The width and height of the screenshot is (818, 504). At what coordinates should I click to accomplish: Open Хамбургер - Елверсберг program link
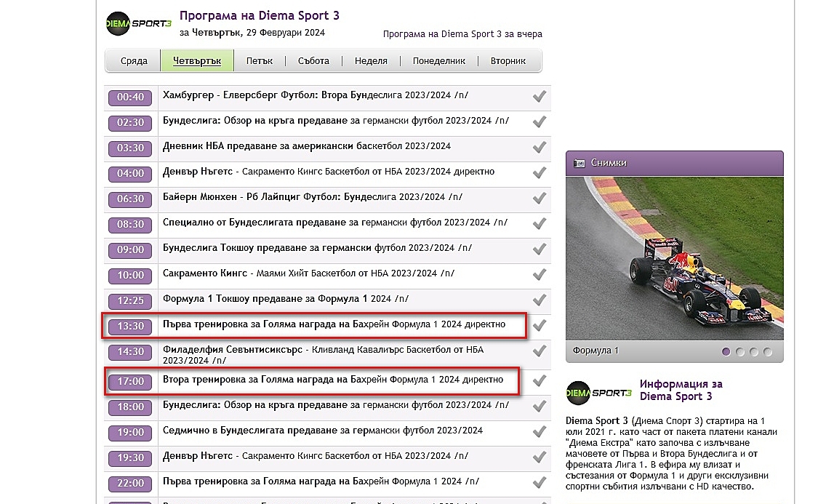pyautogui.click(x=315, y=95)
